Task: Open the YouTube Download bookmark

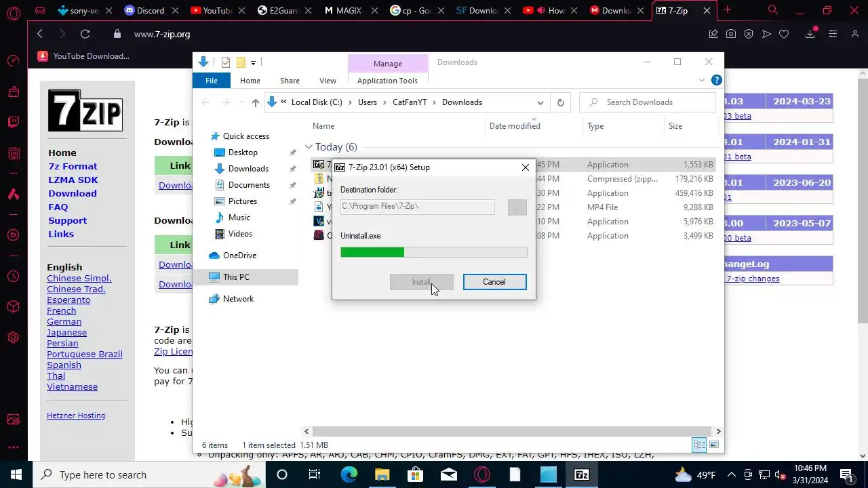Action: coord(83,56)
